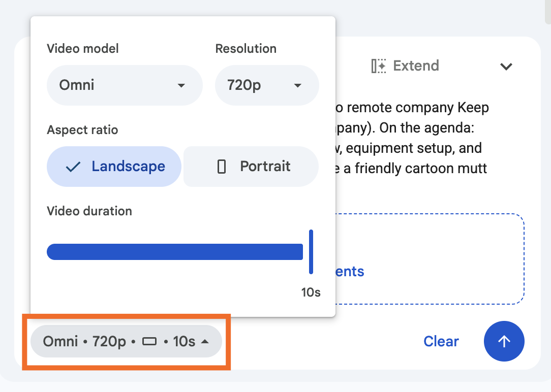Click the Extend mode option
Image resolution: width=551 pixels, height=392 pixels.
pos(405,66)
